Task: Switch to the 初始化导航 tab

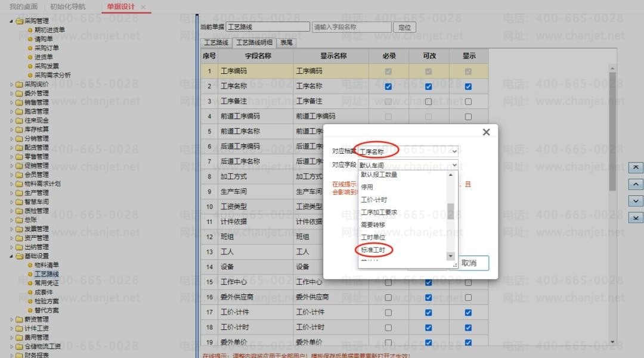Action: 68,7
